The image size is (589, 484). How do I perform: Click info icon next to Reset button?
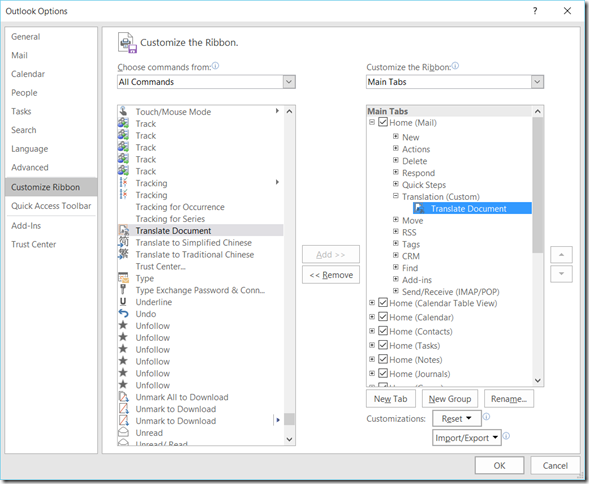486,416
